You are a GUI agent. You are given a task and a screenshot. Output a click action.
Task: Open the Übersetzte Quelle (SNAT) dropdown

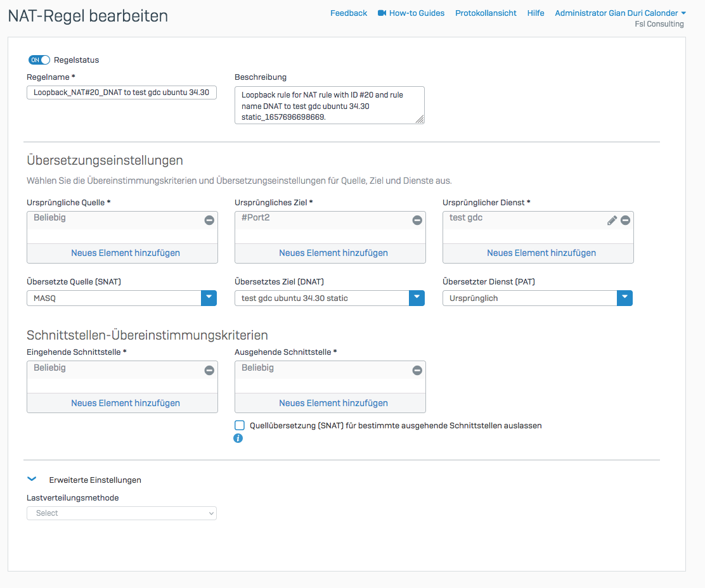[209, 298]
